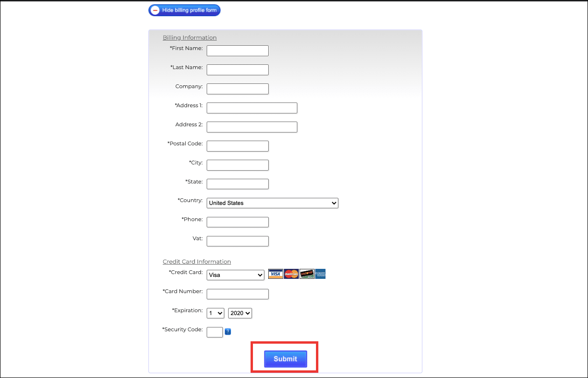Expand the Credit Card type dropdown
588x378 pixels.
coord(235,275)
